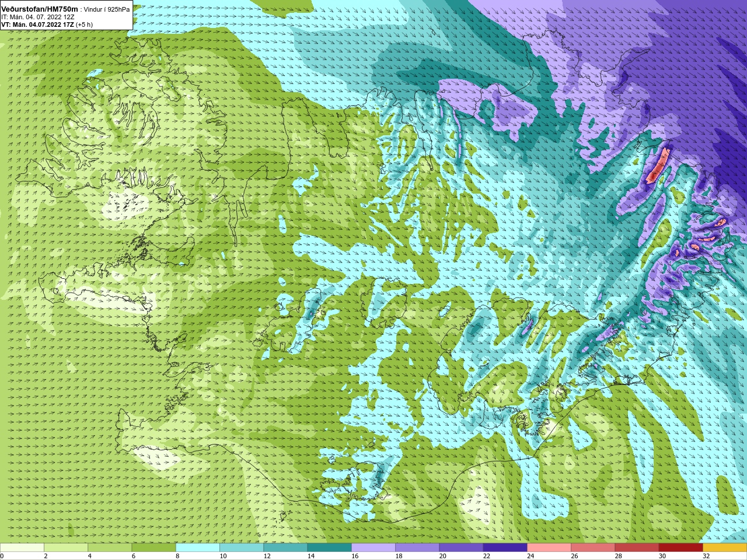Pick the salmon legend swatch between 26 and 28
Screen dimensions: 747x560
tap(593, 548)
